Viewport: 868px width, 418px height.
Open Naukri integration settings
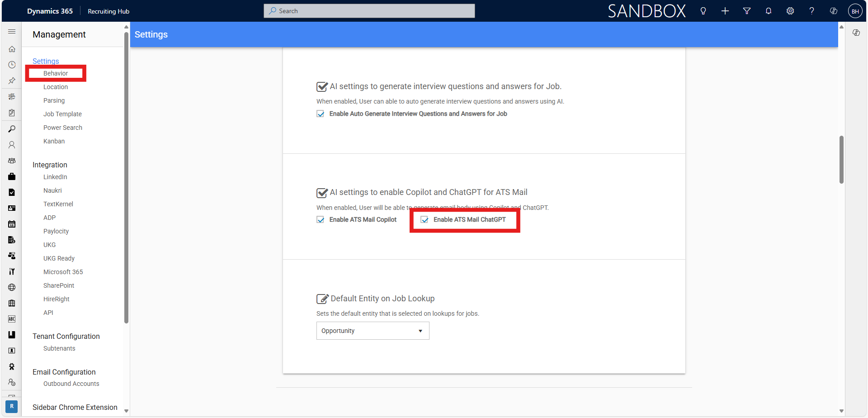click(x=52, y=190)
